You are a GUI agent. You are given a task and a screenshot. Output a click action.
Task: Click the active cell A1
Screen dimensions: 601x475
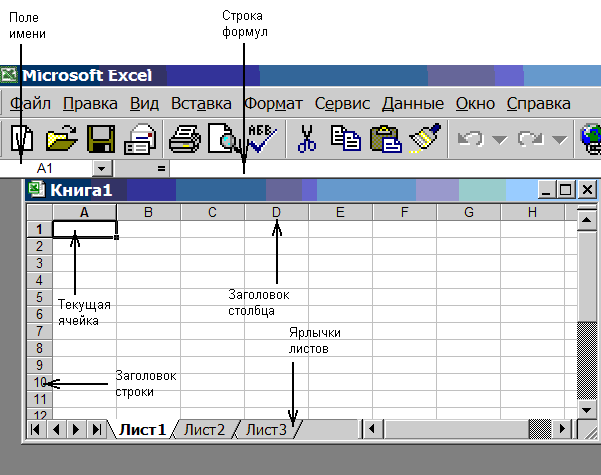tap(84, 229)
